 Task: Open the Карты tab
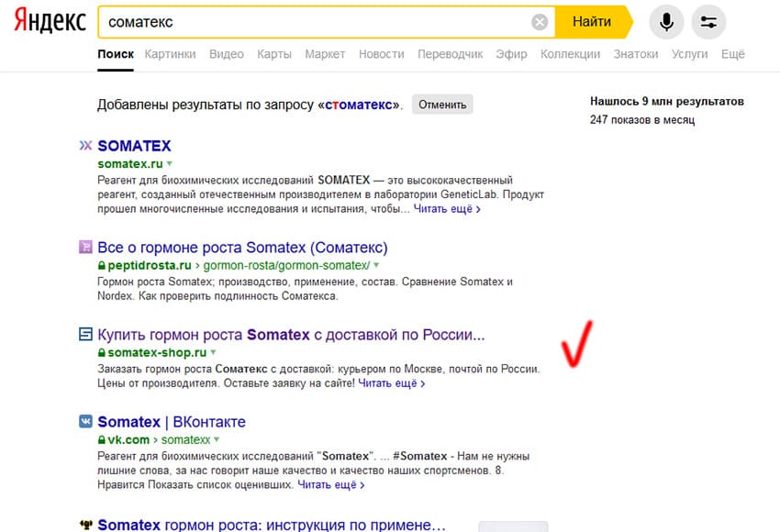coord(274,54)
